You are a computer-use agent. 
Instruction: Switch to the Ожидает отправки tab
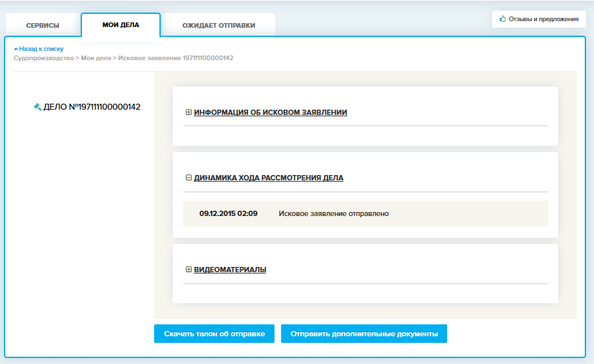click(218, 25)
